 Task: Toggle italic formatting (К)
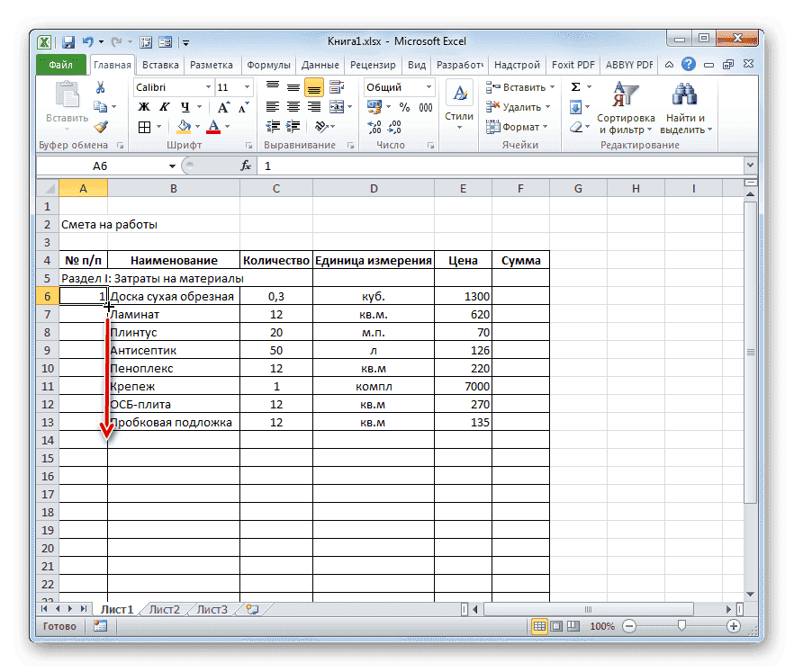tap(165, 106)
